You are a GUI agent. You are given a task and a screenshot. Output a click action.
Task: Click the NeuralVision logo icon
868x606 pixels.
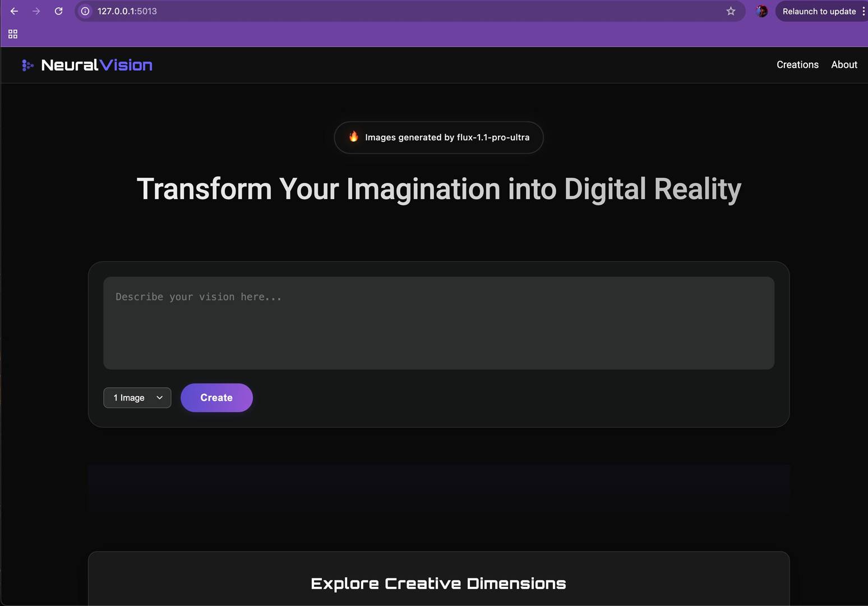[x=27, y=65]
